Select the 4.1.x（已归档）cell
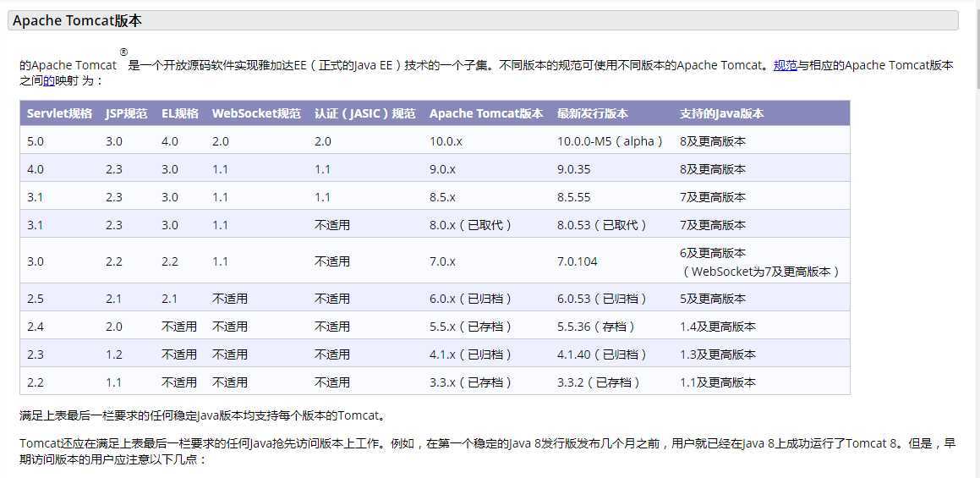 (x=471, y=354)
